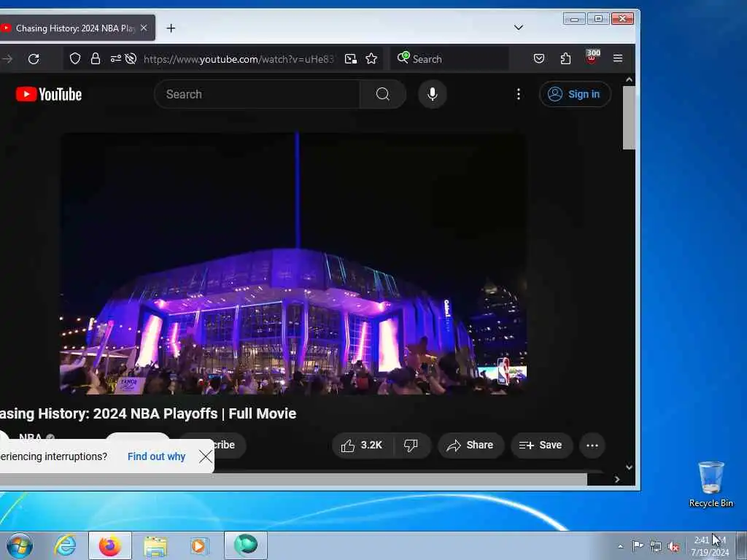Search with voice using microphone icon
This screenshot has height=560, width=747.
[x=432, y=94]
